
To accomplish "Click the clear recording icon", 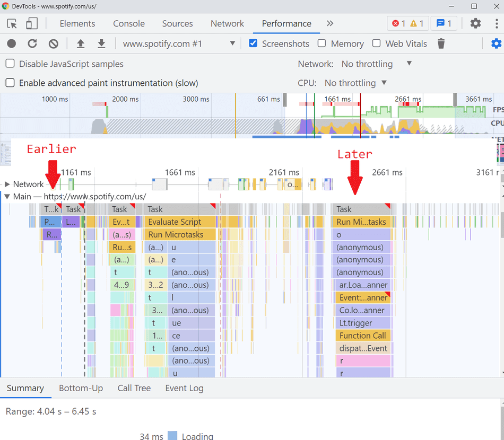I will pyautogui.click(x=53, y=44).
